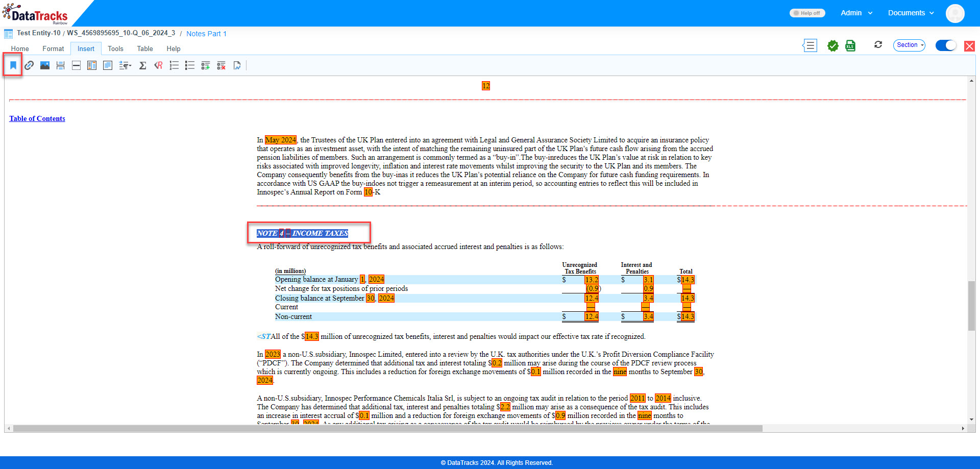Click the list icon with red cross
980x469 pixels.
tap(222, 65)
